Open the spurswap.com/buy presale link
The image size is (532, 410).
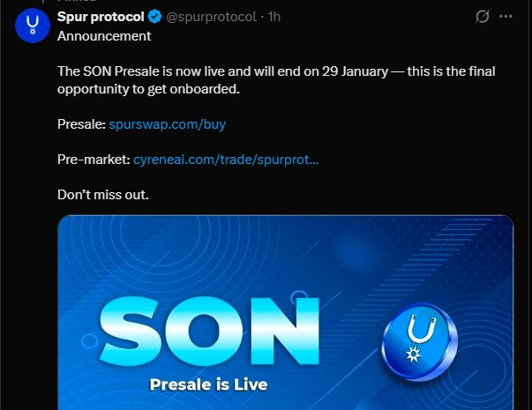168,124
